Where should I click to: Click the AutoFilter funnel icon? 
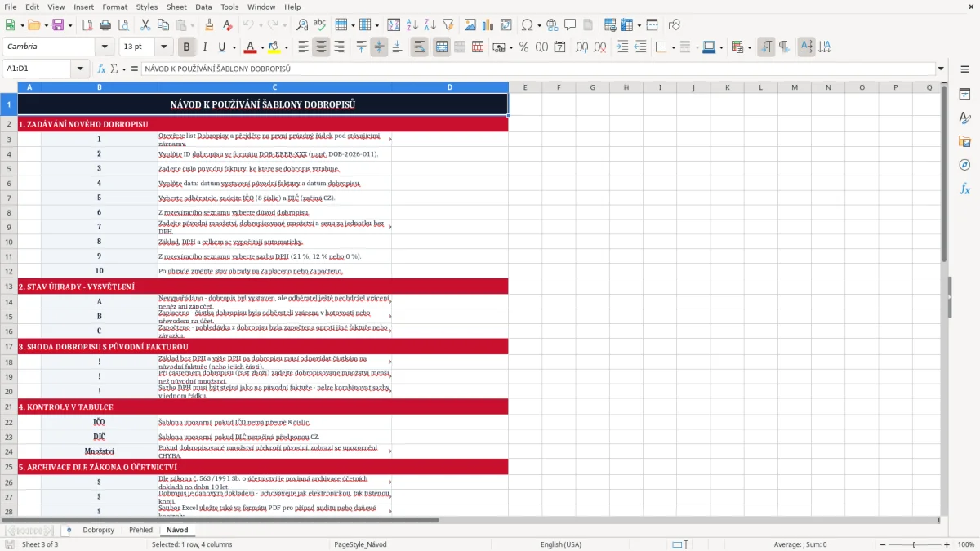pos(448,25)
